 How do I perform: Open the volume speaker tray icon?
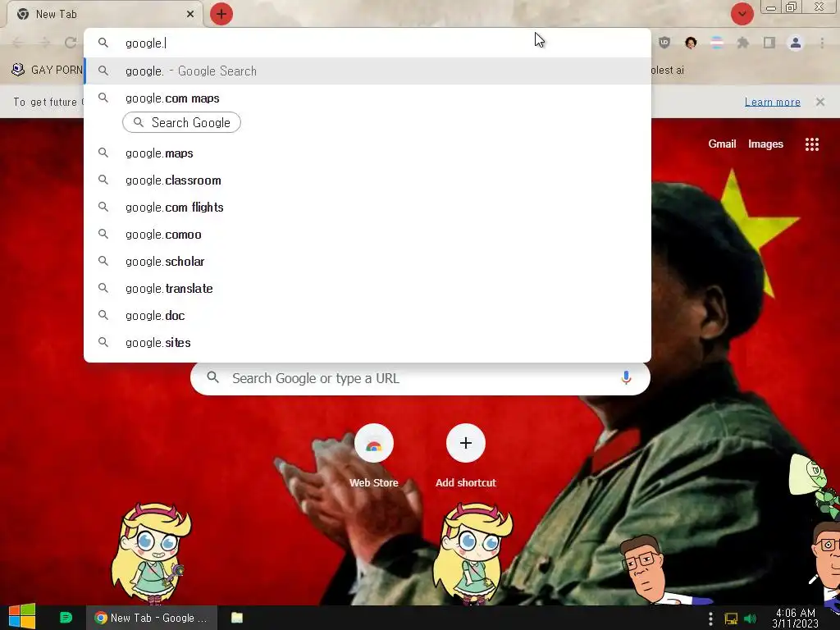coord(751,619)
